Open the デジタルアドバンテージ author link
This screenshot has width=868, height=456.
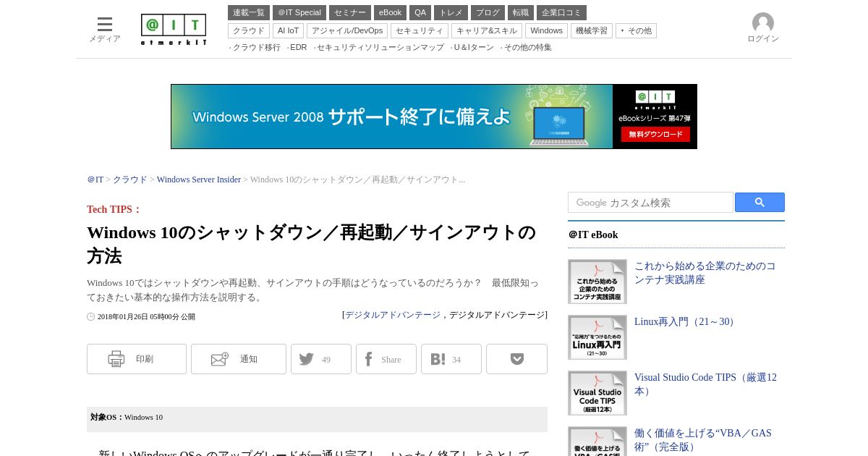tap(393, 315)
